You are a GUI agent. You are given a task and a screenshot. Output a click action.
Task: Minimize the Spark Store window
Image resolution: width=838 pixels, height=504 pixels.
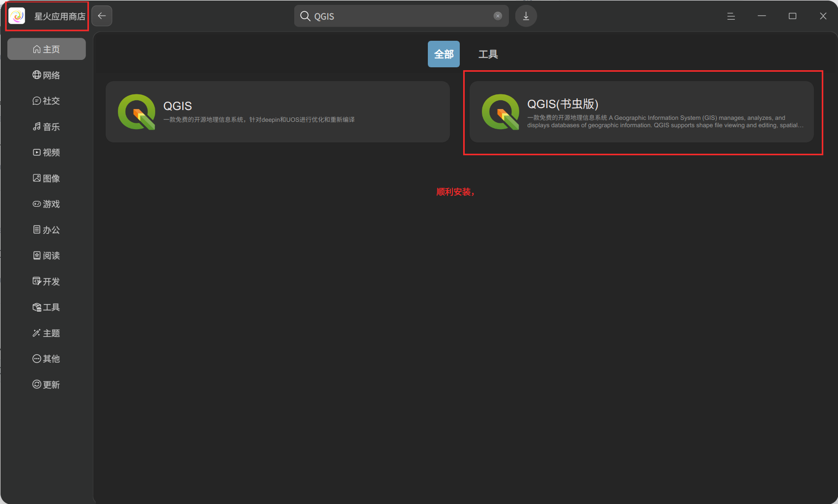point(762,16)
